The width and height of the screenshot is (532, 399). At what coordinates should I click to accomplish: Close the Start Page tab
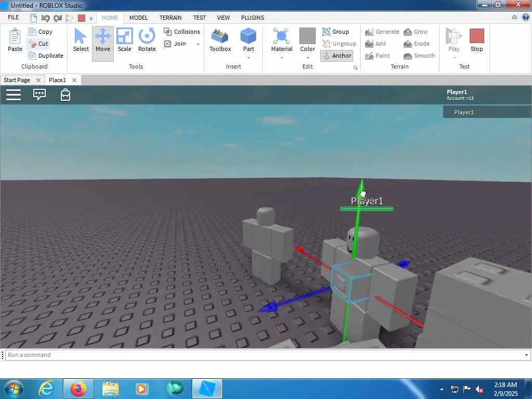(38, 80)
